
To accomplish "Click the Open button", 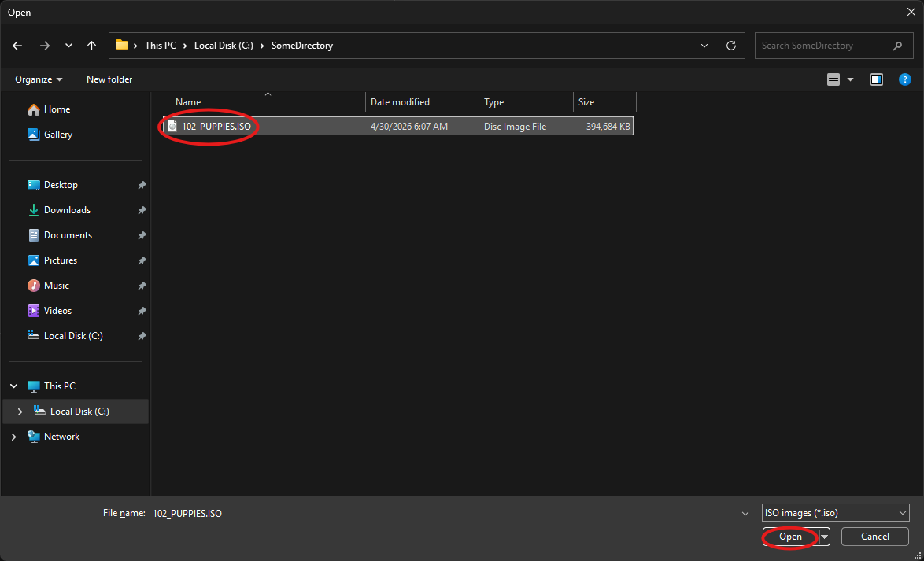I will [x=790, y=537].
